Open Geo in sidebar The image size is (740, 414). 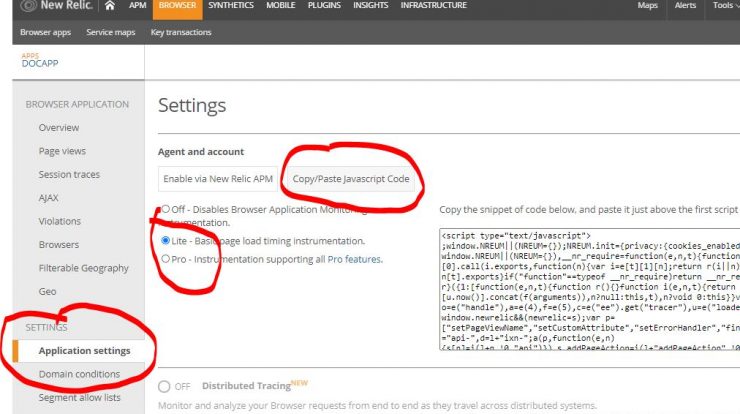click(x=47, y=291)
